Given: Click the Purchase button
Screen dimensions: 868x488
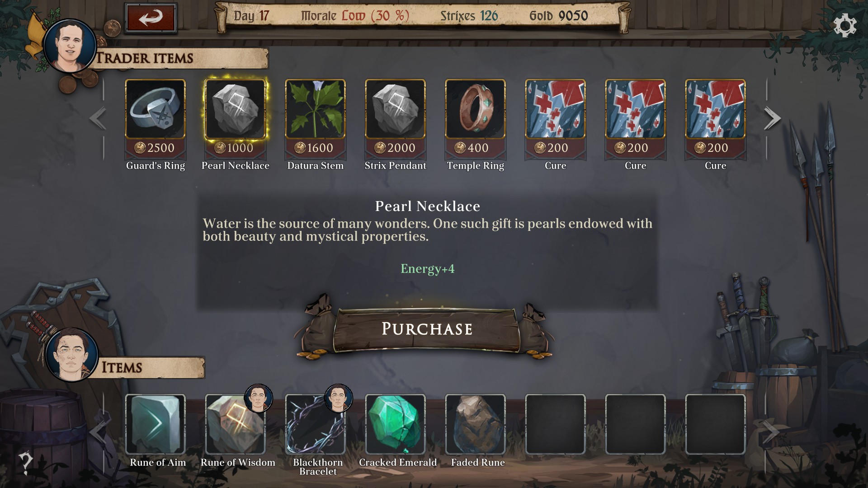Looking at the screenshot, I should (x=427, y=329).
